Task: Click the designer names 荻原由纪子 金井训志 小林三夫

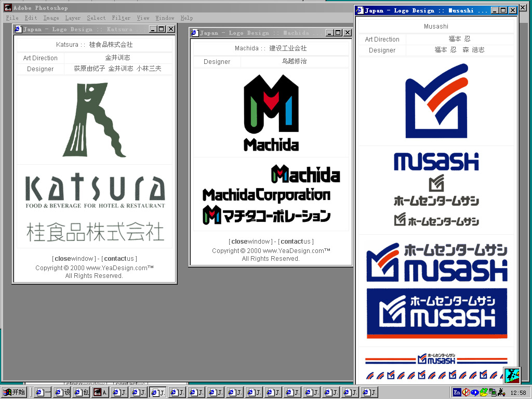Action: click(117, 69)
